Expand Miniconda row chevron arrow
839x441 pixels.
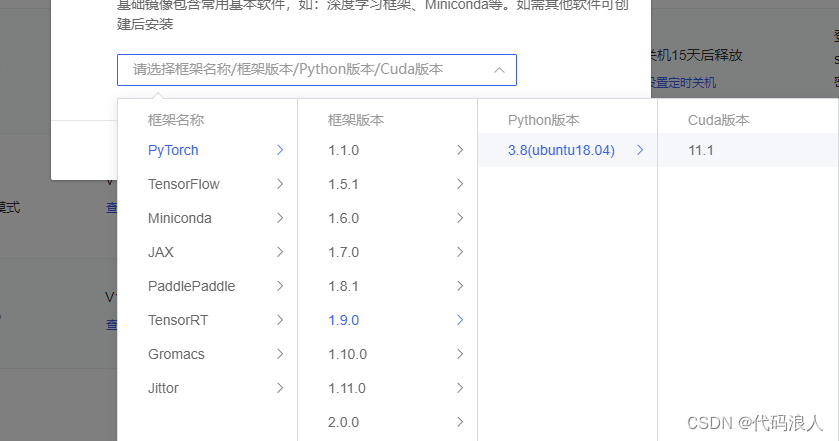pyautogui.click(x=280, y=218)
